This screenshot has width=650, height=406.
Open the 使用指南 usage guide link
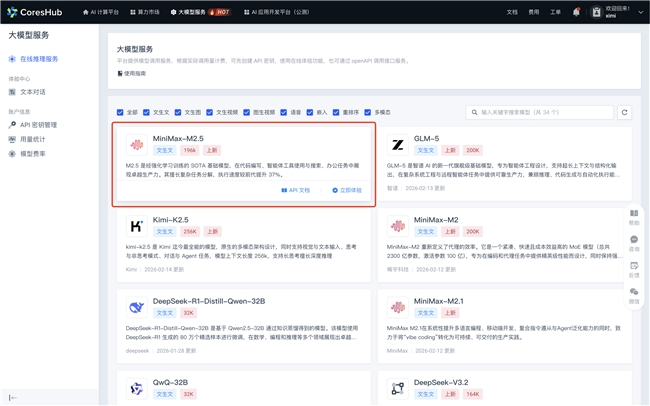[x=132, y=73]
